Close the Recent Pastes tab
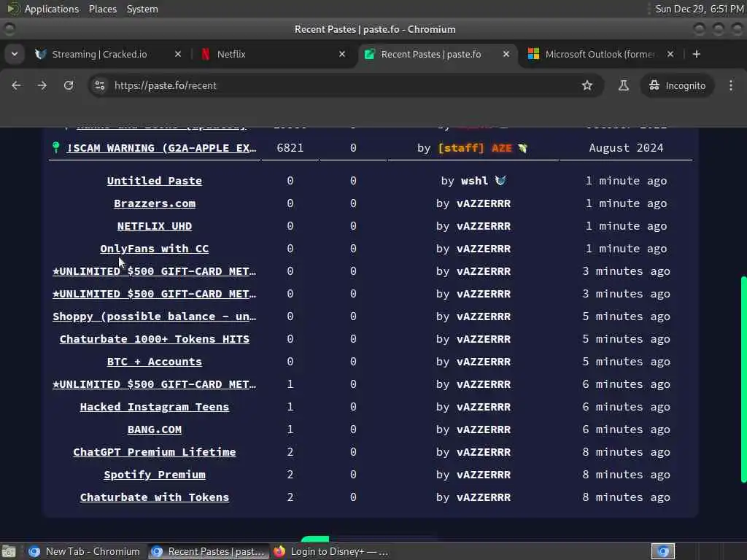This screenshot has height=560, width=747. 506,54
